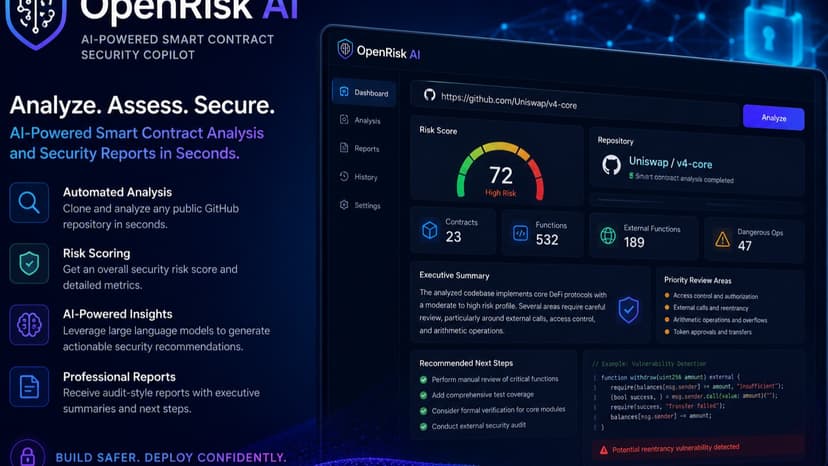Click the Professional Reports document icon
The height and width of the screenshot is (466, 828).
click(x=29, y=387)
